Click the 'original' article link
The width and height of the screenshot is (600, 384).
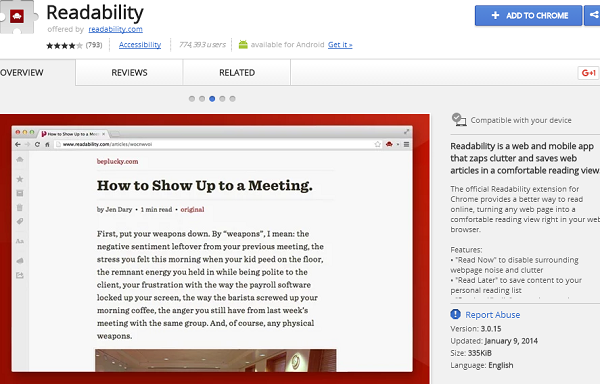click(x=192, y=210)
